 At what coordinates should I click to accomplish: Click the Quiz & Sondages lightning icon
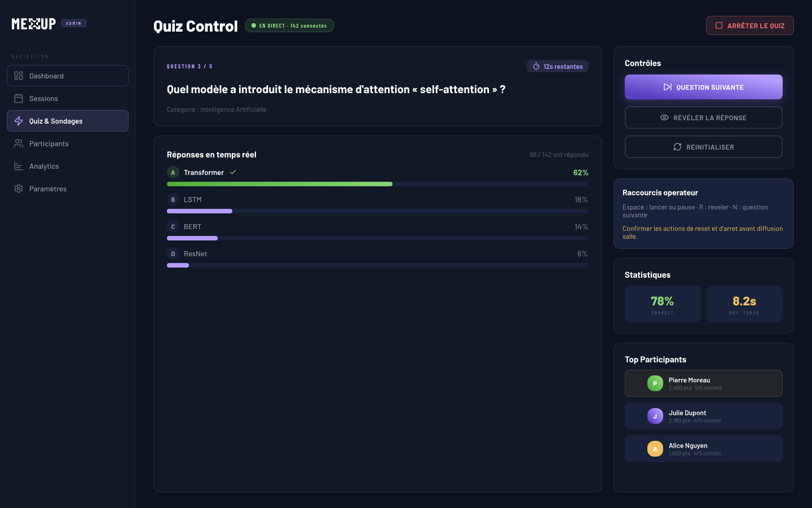pyautogui.click(x=19, y=121)
